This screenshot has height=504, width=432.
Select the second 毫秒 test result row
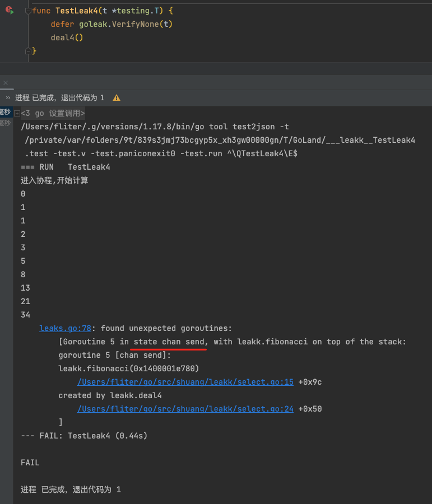click(5, 123)
